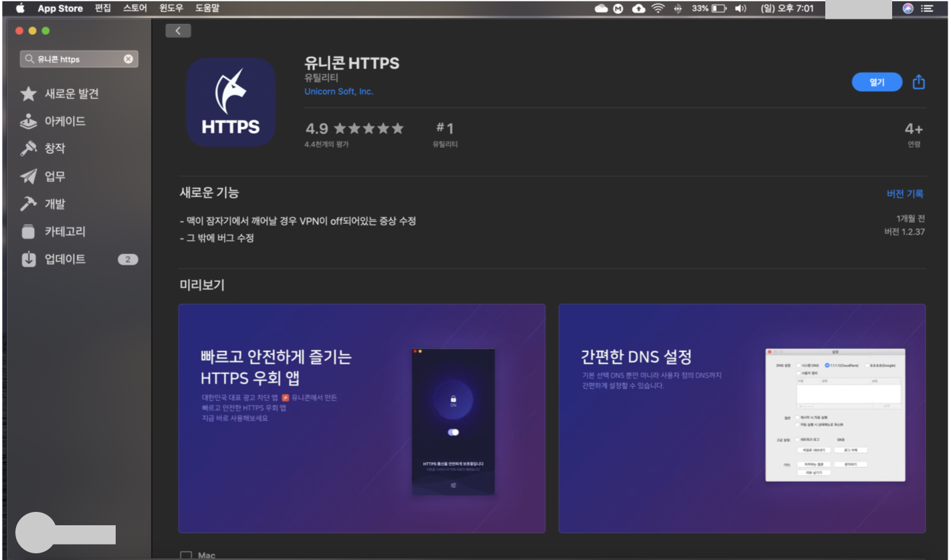Click the 미리보기 heading
951x560 pixels.
pyautogui.click(x=202, y=285)
